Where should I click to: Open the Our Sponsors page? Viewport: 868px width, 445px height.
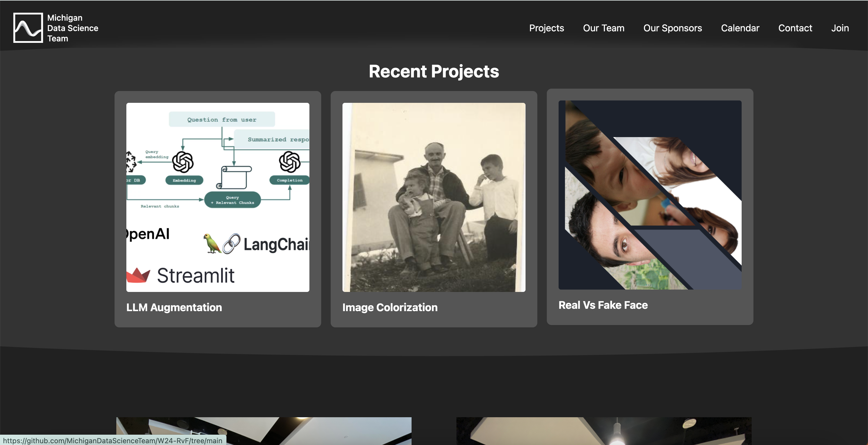click(673, 28)
